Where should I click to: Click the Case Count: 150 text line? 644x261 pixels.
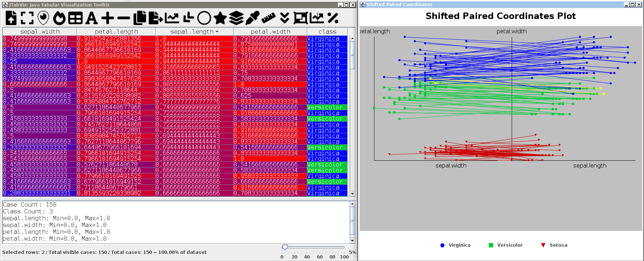pos(30,204)
